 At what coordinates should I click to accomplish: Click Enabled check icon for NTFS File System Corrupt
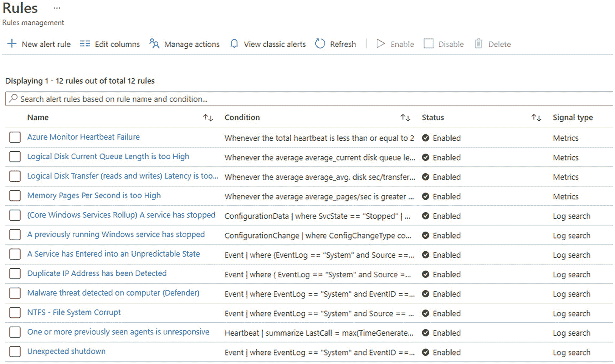pos(425,313)
